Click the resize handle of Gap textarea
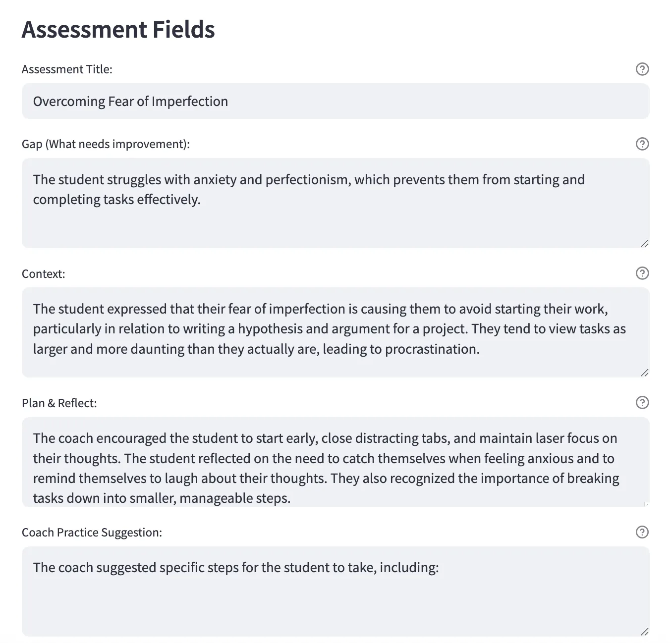 tap(644, 243)
